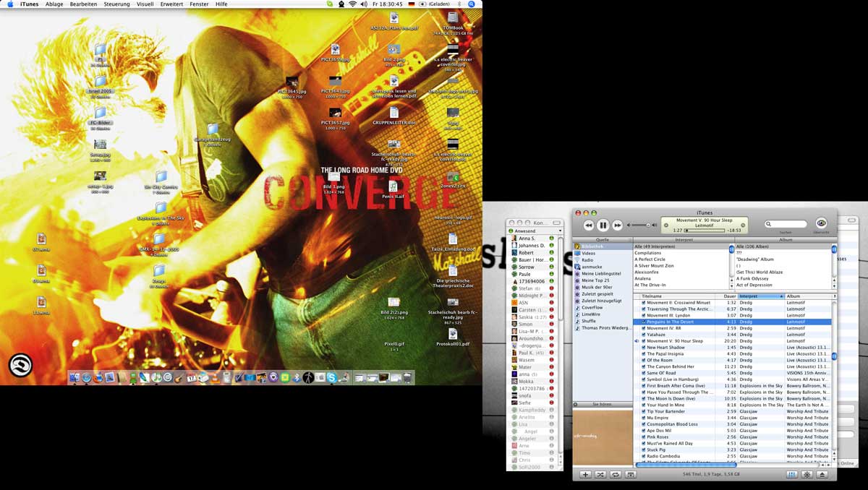This screenshot has height=490, width=868.
Task: Uncheck the Radio Cambodia track checkbox
Action: click(644, 456)
